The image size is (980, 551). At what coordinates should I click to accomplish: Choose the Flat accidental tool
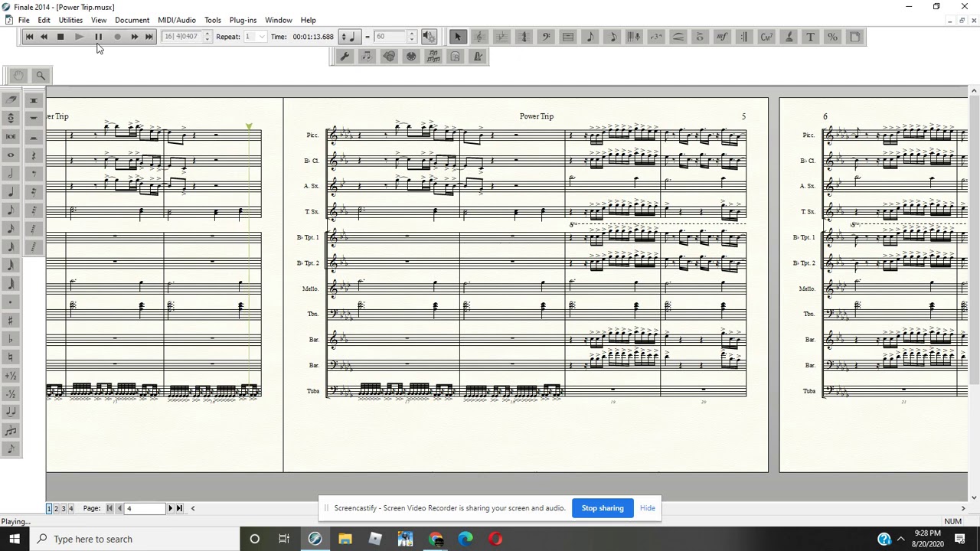tap(11, 338)
